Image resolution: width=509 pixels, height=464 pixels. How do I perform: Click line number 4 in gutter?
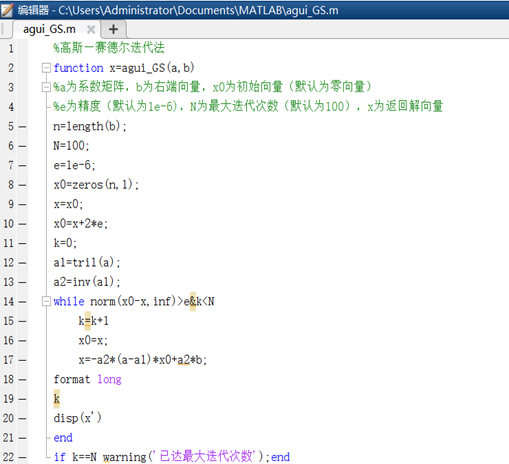click(x=11, y=107)
